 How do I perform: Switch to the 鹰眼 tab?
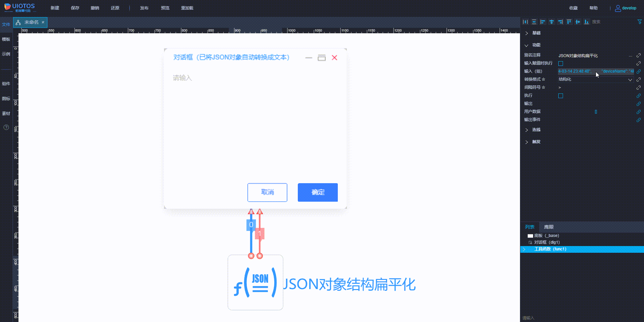coord(549,227)
